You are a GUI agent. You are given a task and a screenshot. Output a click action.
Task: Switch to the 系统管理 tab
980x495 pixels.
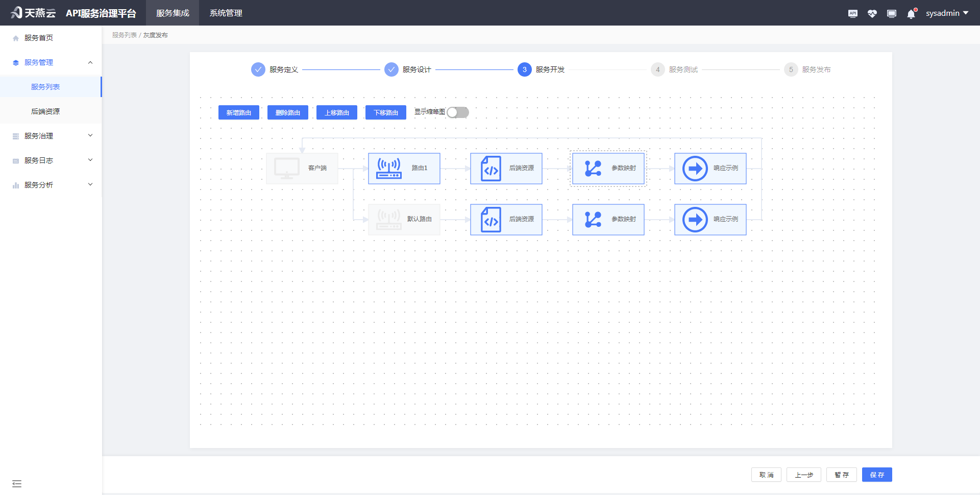tap(225, 13)
